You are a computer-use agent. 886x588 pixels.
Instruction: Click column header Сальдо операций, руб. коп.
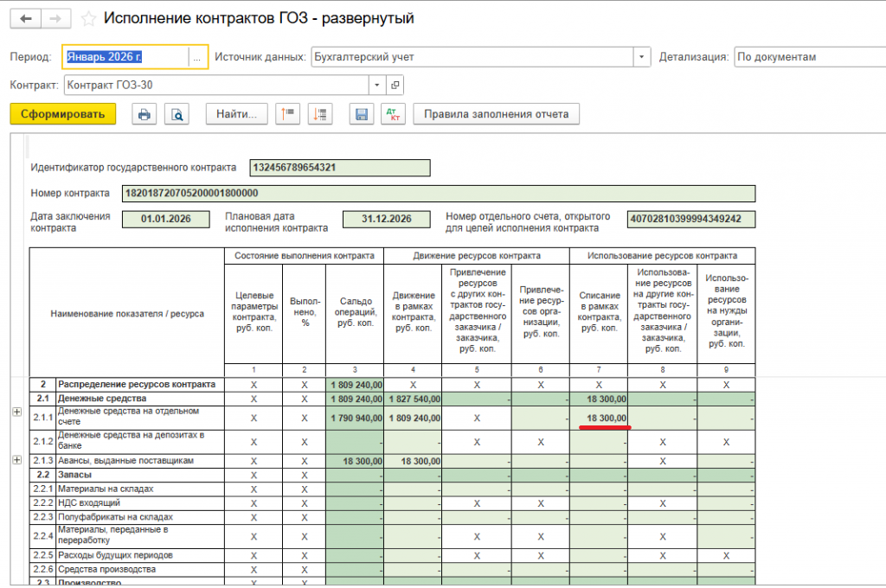click(x=355, y=312)
